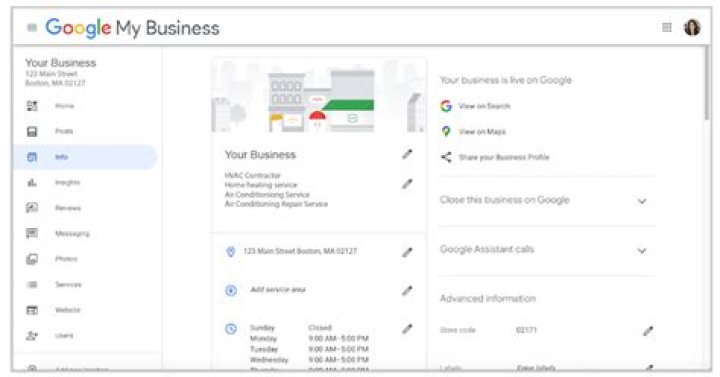Click Add service area
This screenshot has width=720, height=377.
(x=278, y=290)
